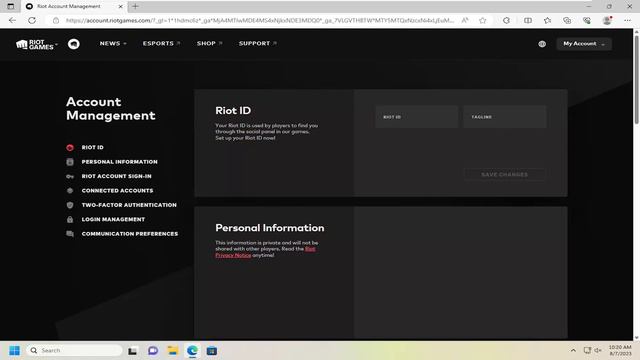Open the Esports navigation menu
The image size is (640, 360).
click(x=161, y=43)
